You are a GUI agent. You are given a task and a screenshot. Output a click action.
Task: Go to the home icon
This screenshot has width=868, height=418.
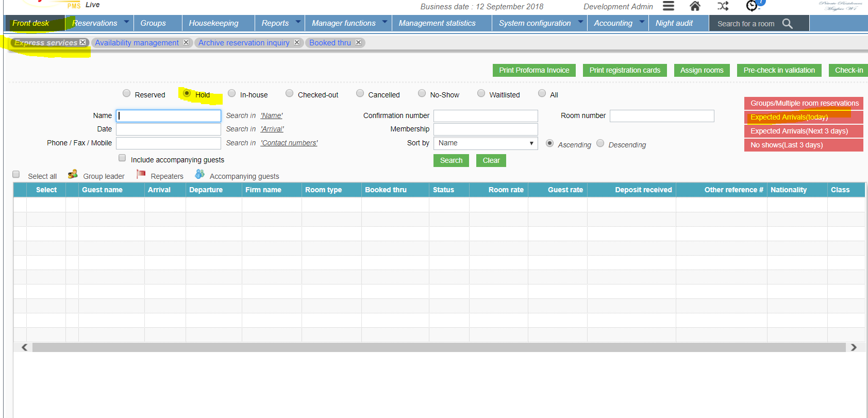[x=695, y=6]
